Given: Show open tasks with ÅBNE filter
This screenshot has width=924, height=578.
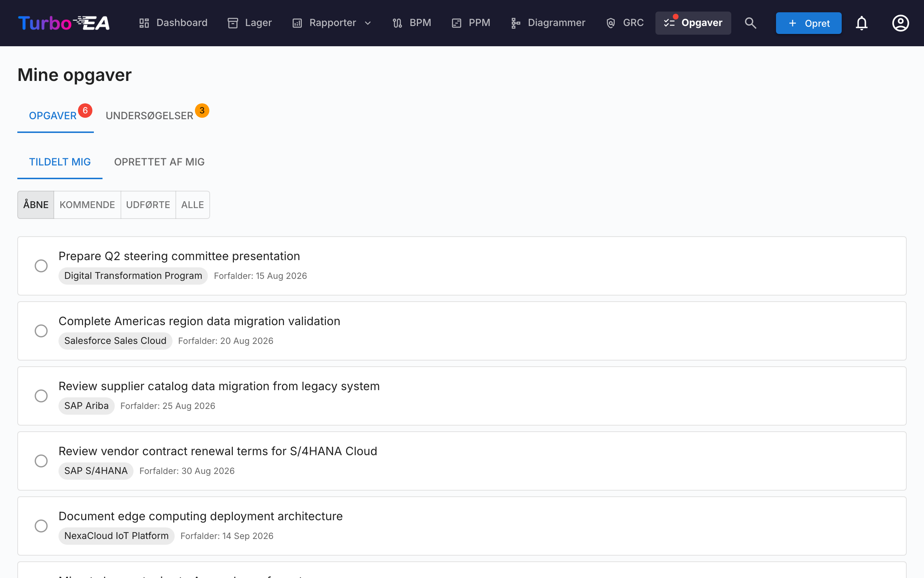Looking at the screenshot, I should [36, 205].
